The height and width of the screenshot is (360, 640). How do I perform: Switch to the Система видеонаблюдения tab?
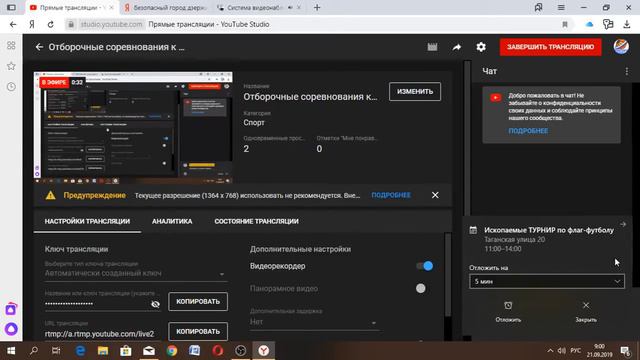coord(259,7)
